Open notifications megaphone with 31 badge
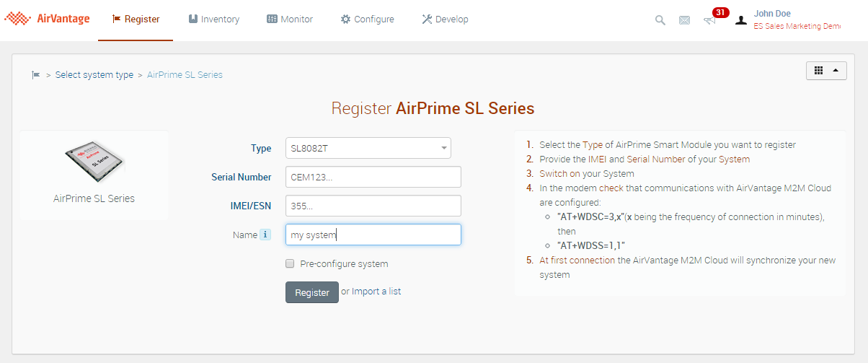868x363 pixels. tap(710, 20)
